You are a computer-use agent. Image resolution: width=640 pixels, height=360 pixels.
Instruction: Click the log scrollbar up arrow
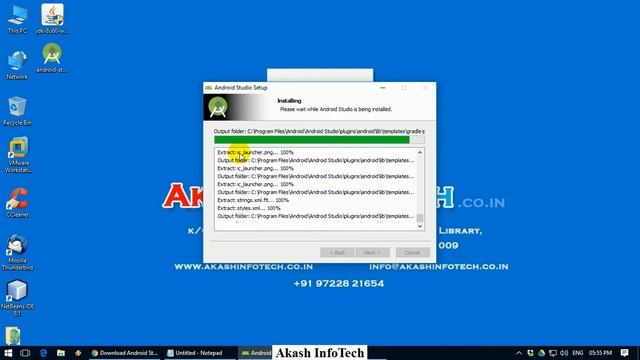[420, 153]
